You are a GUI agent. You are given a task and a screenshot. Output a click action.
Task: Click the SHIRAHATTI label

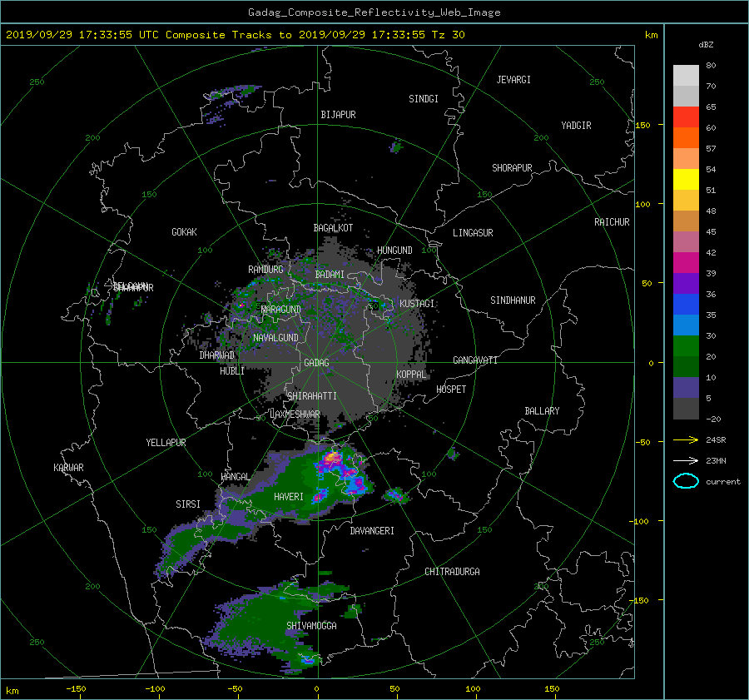[312, 396]
